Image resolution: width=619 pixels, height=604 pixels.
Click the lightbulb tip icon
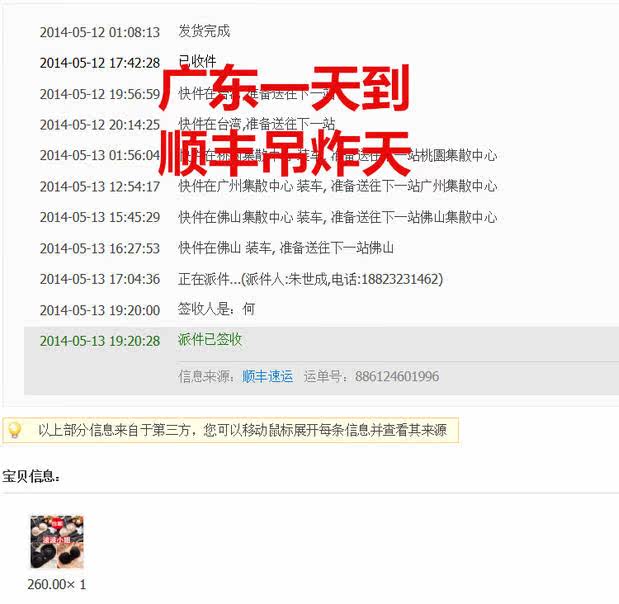pos(15,430)
